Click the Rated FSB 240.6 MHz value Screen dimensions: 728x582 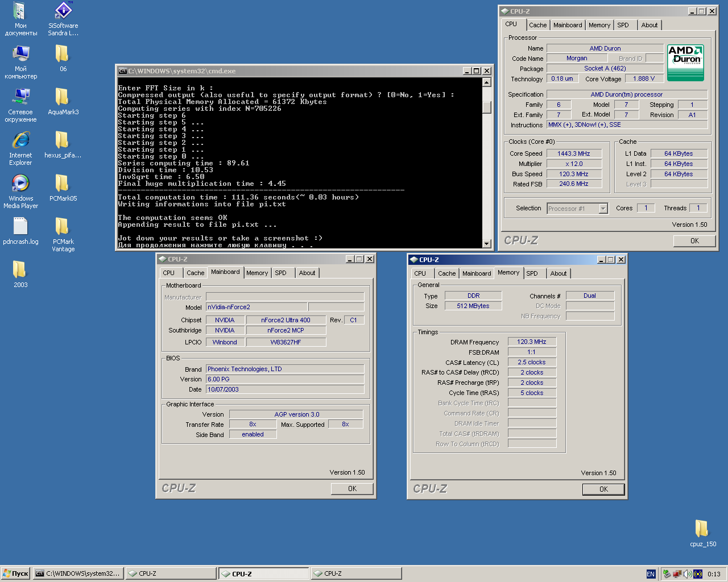point(574,184)
